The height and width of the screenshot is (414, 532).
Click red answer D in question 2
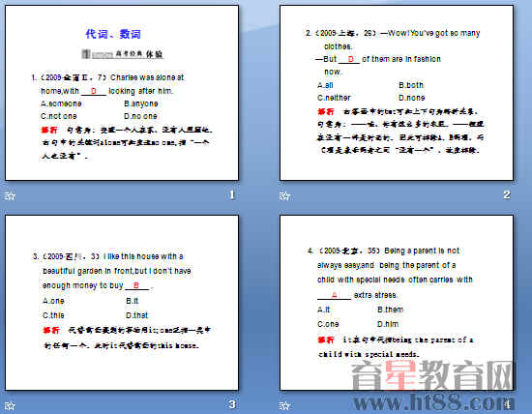click(x=351, y=59)
